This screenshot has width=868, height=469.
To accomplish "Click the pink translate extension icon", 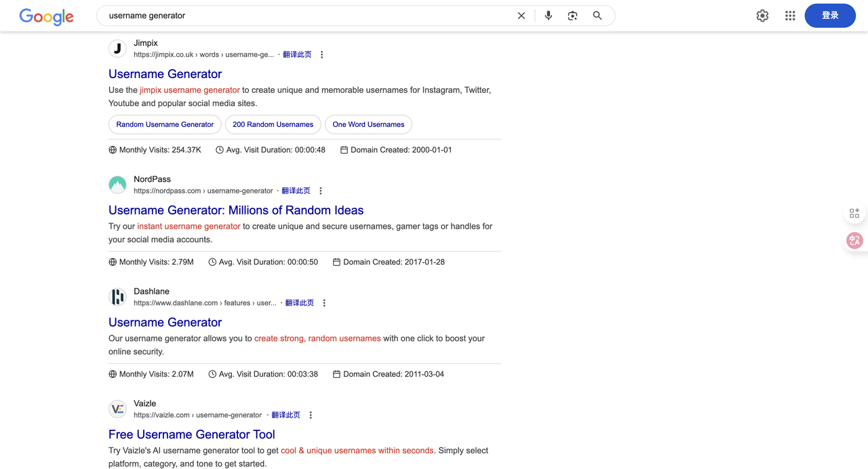I will click(854, 240).
